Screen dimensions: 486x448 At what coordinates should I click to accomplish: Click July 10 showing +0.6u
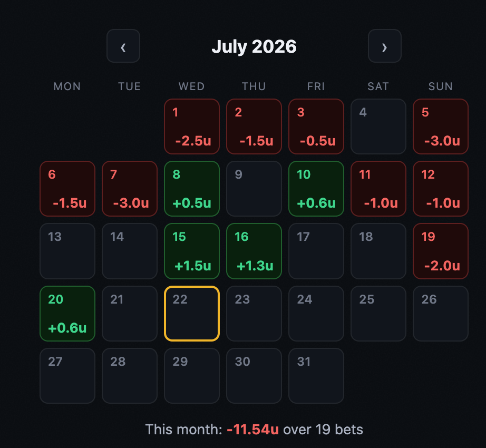point(316,189)
